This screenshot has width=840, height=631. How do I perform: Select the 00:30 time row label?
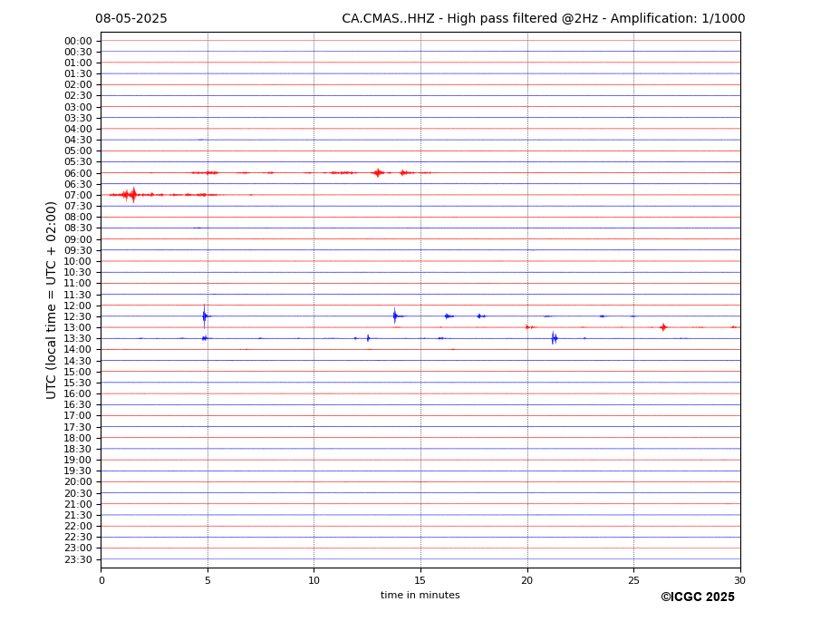tap(78, 52)
